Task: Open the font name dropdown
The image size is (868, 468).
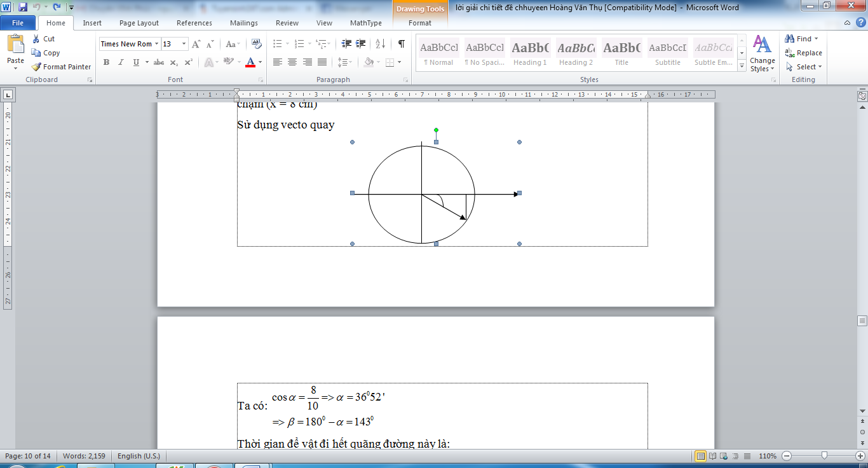Action: pyautogui.click(x=156, y=44)
